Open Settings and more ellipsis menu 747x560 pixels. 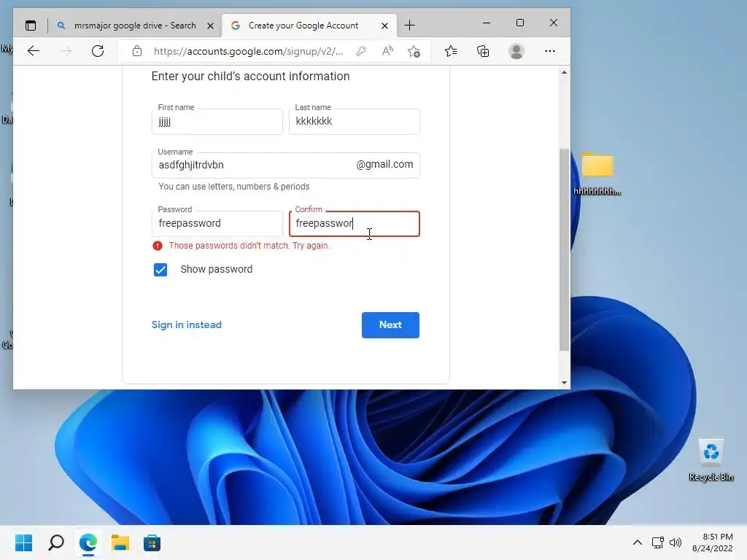pyautogui.click(x=550, y=51)
